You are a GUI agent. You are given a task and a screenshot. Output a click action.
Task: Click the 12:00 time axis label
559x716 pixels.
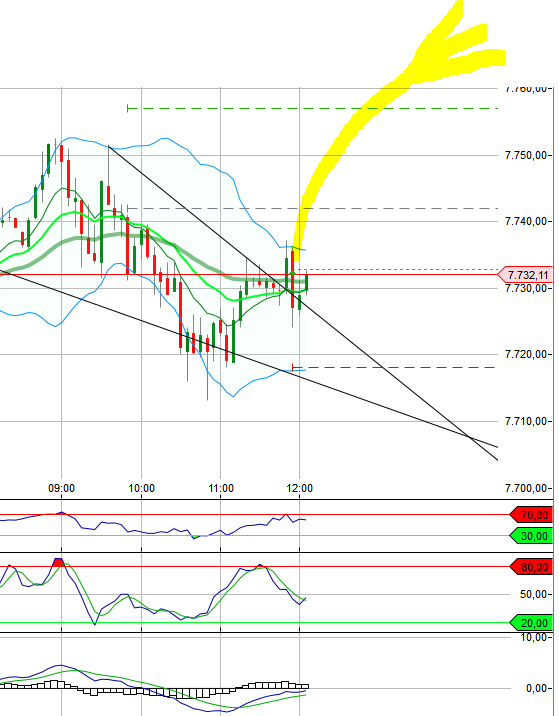click(x=300, y=488)
